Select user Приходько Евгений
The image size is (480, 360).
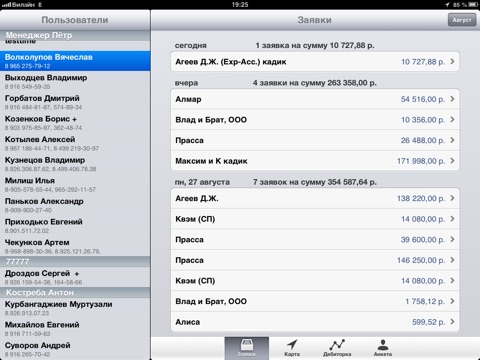click(x=75, y=226)
